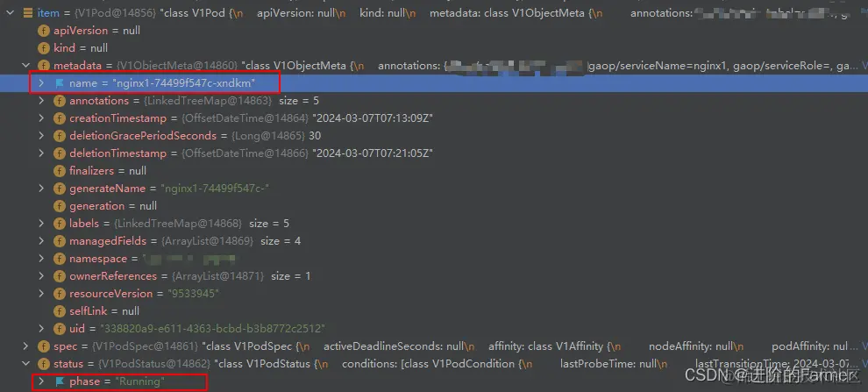
Task: Click the labels "size = 5" text
Action: 269,224
